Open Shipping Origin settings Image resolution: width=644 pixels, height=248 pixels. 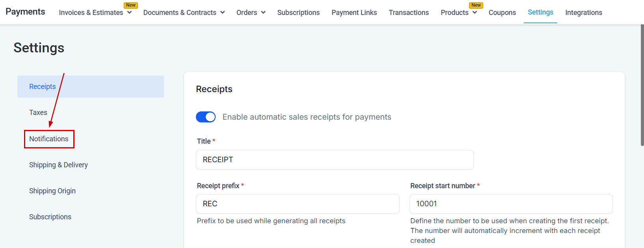pos(52,191)
